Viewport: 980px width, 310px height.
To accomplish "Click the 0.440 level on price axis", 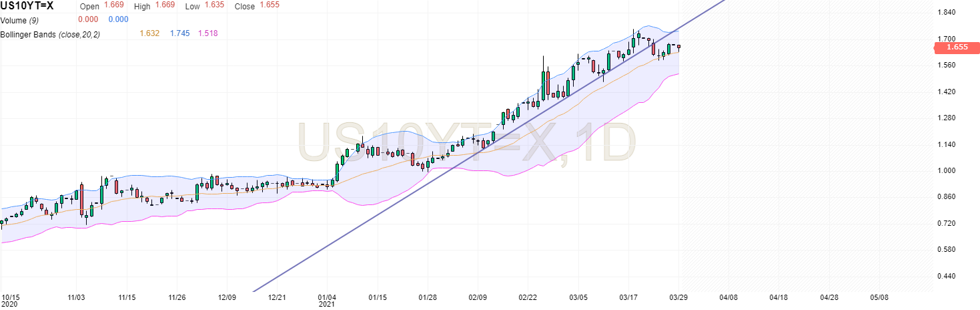I will point(947,276).
